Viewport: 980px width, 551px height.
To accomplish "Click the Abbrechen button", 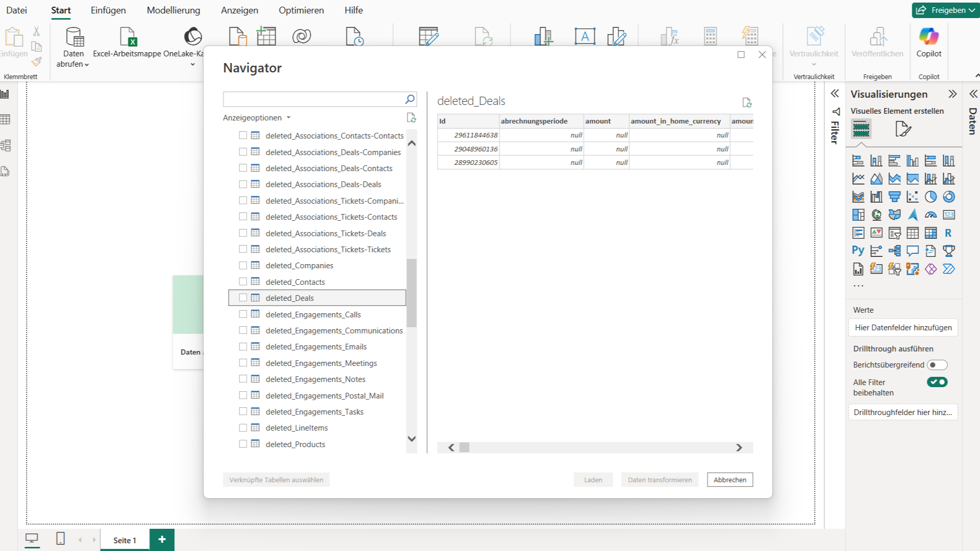I will [x=730, y=480].
